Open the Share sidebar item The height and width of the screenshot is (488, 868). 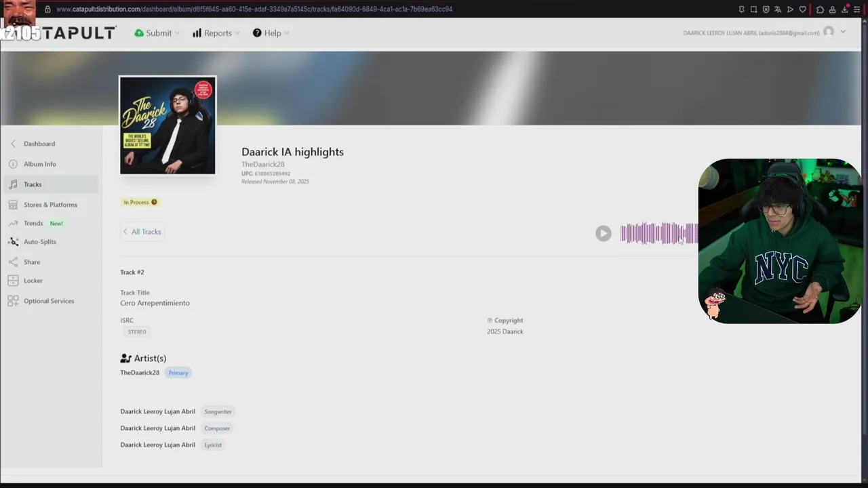pyautogui.click(x=32, y=262)
